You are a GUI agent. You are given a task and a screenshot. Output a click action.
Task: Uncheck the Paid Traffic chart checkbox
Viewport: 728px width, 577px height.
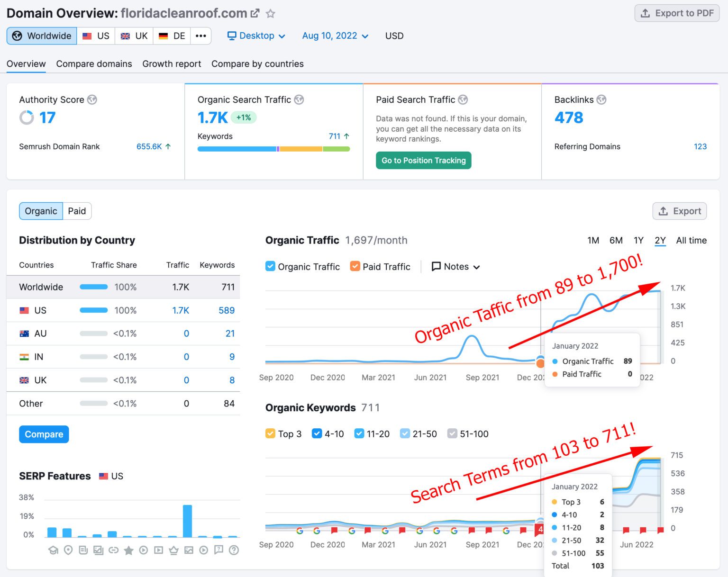click(355, 266)
